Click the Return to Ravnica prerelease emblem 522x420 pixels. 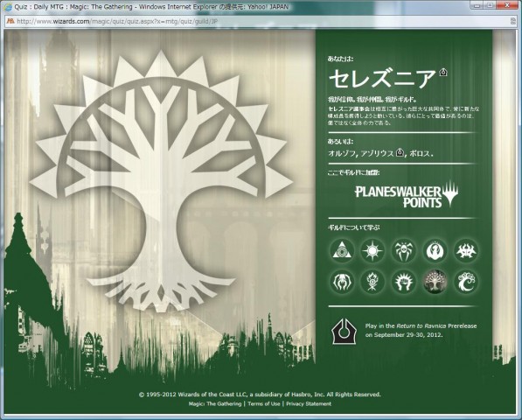click(x=345, y=331)
